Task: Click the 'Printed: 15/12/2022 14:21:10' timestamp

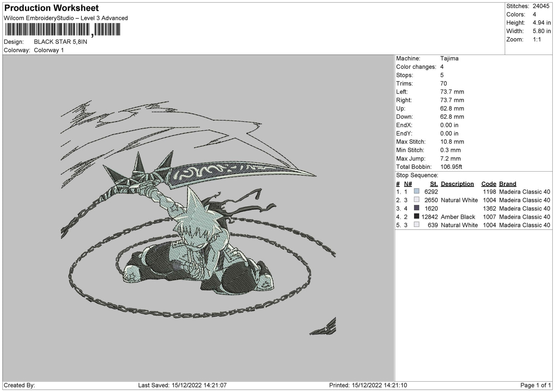Action: point(368,385)
